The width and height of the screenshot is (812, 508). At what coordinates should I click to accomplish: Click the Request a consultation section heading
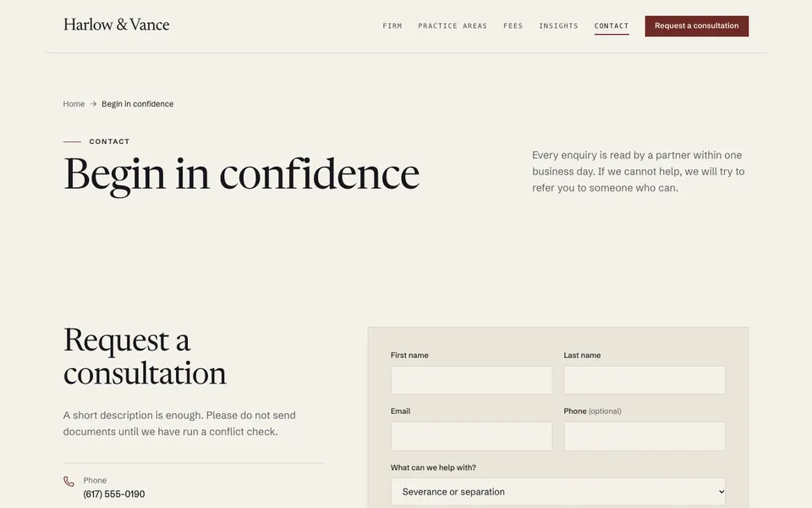tap(145, 356)
